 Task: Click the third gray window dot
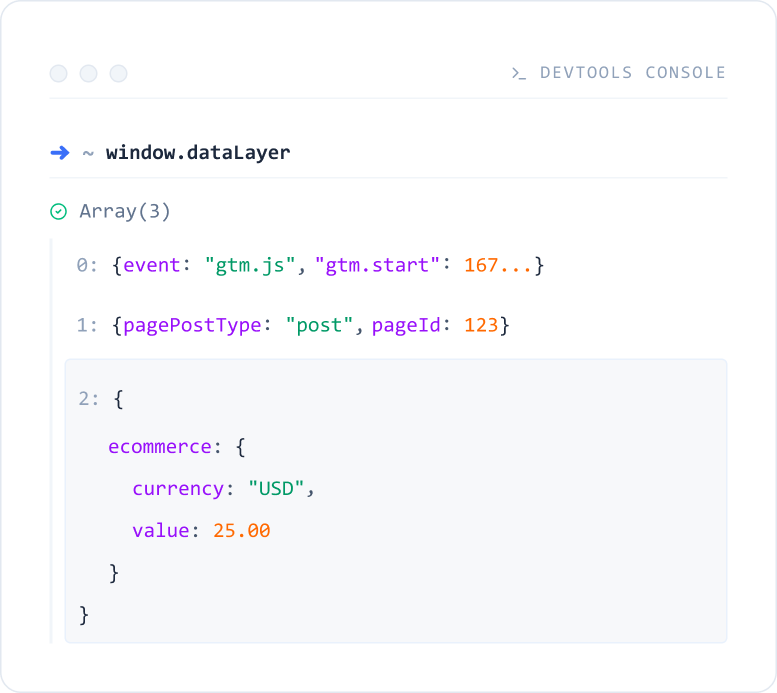pyautogui.click(x=119, y=73)
